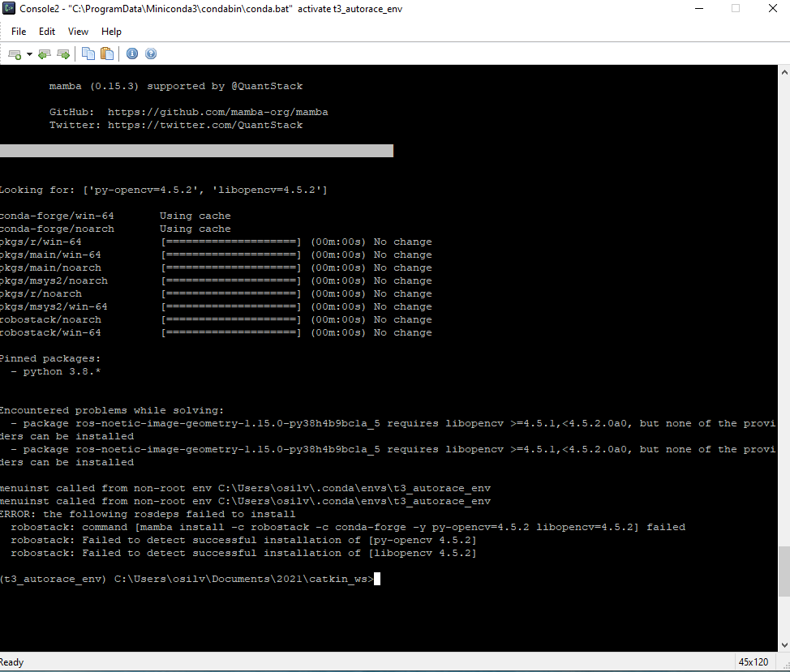790x672 pixels.
Task: Click the New tab toolbar icon
Action: click(x=15, y=54)
